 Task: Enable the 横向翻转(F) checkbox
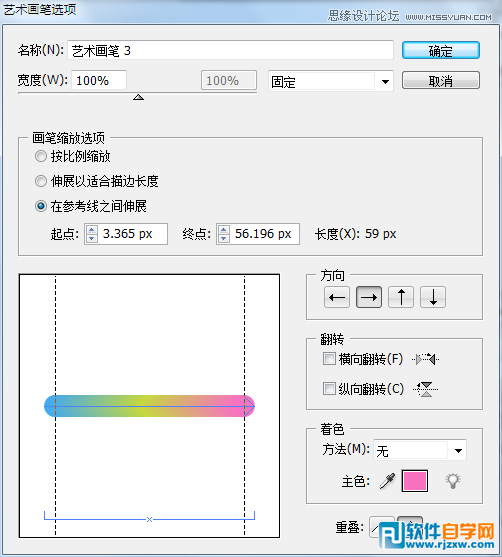pyautogui.click(x=329, y=359)
